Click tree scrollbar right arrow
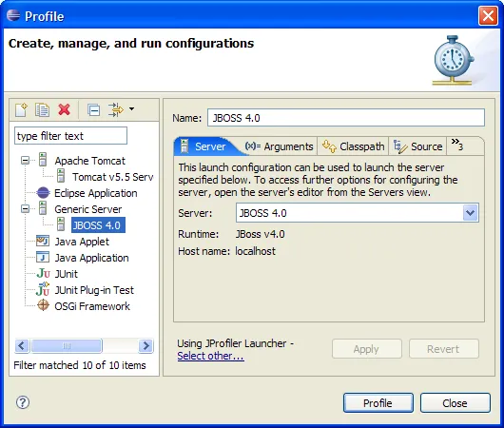Viewport: 504px width, 428px height. pos(145,346)
